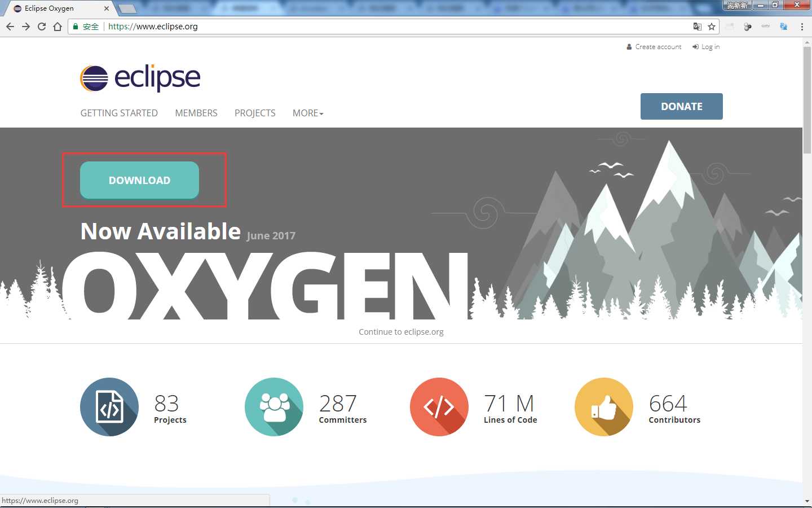The image size is (812, 508).
Task: Click the Create account person icon
Action: (629, 47)
